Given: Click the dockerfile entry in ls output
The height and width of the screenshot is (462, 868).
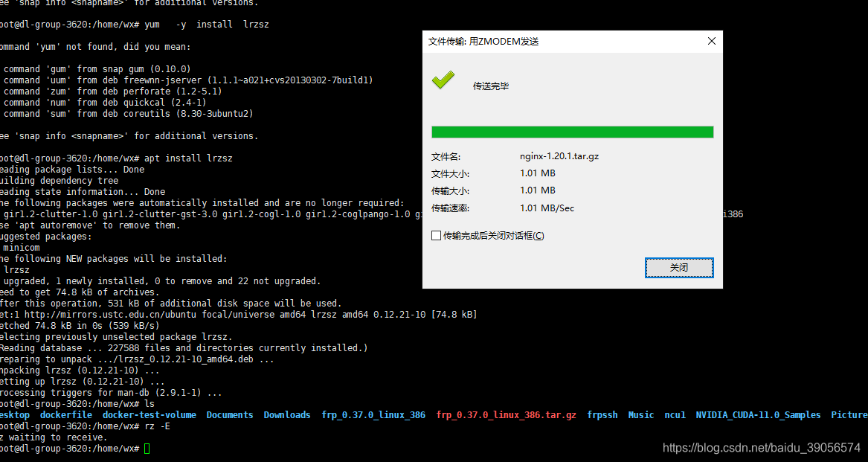Looking at the screenshot, I should [66, 415].
